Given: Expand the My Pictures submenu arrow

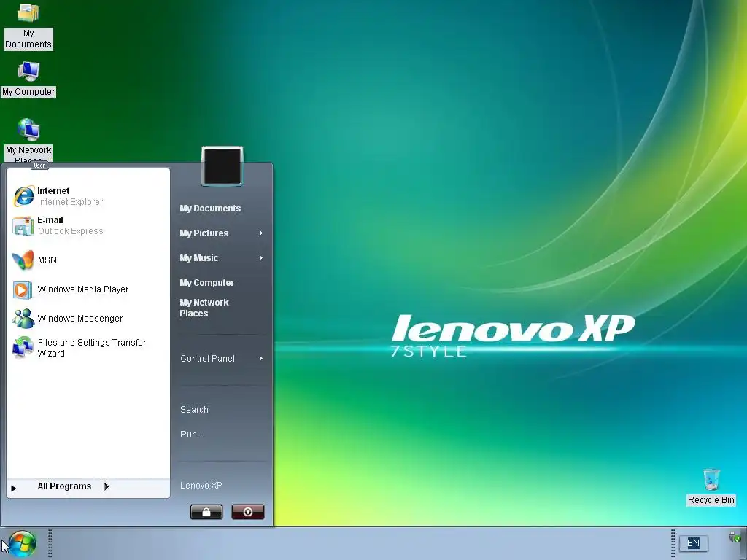Looking at the screenshot, I should click(261, 233).
